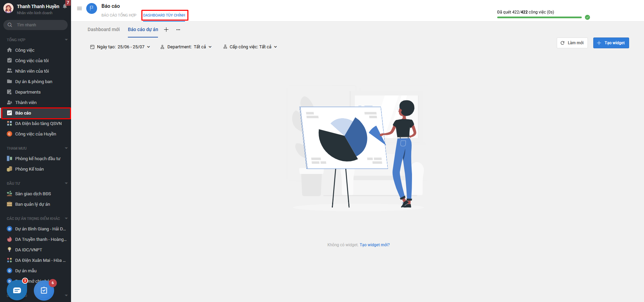The height and width of the screenshot is (302, 644).
Task: Open Công việc của tôi in sidebar
Action: click(x=36, y=60)
